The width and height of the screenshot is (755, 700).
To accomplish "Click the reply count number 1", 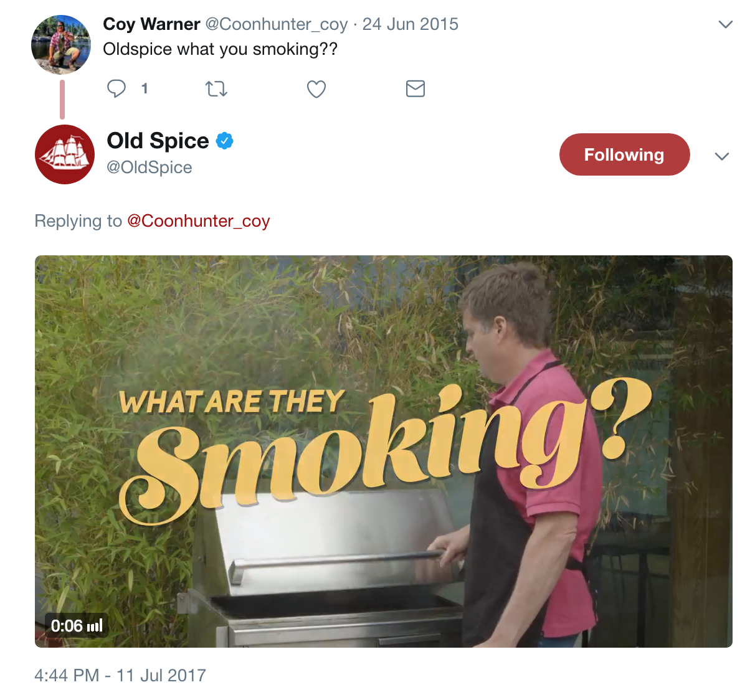I will pos(145,88).
